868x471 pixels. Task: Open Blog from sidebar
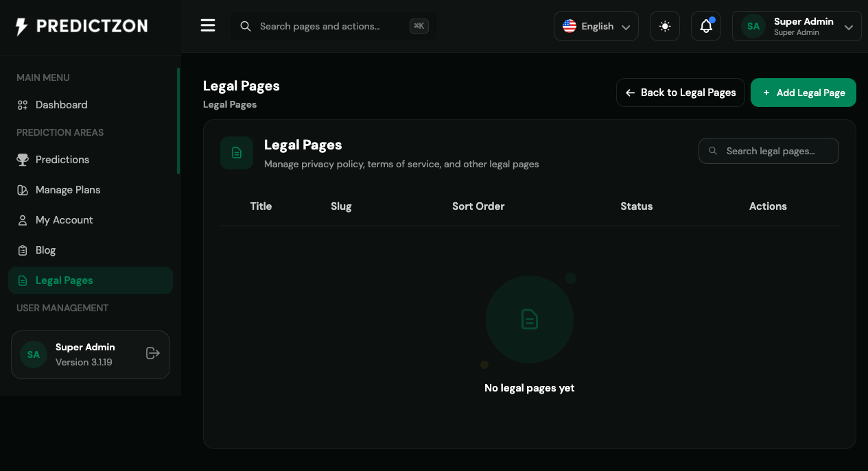(x=91, y=250)
